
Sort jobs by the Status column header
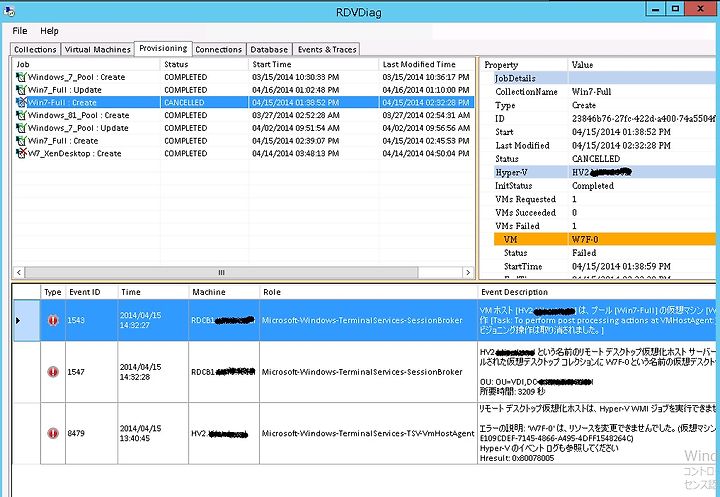pos(204,64)
